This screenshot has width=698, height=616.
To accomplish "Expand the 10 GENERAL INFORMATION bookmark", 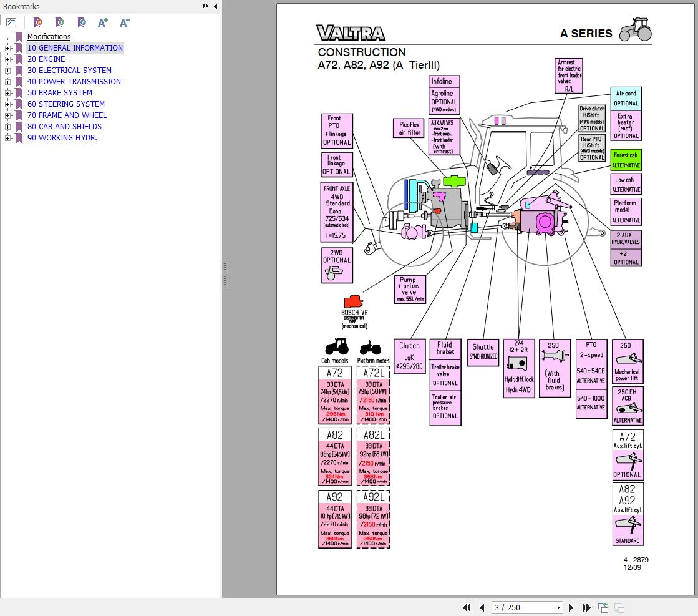I will point(7,48).
